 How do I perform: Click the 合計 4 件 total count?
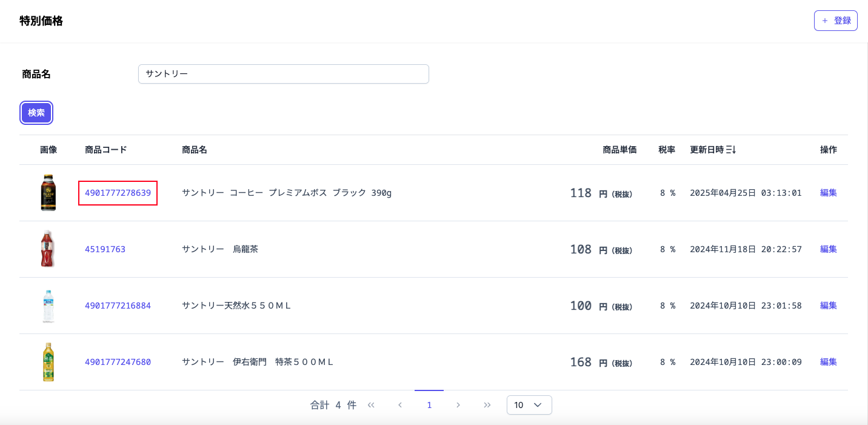click(333, 405)
